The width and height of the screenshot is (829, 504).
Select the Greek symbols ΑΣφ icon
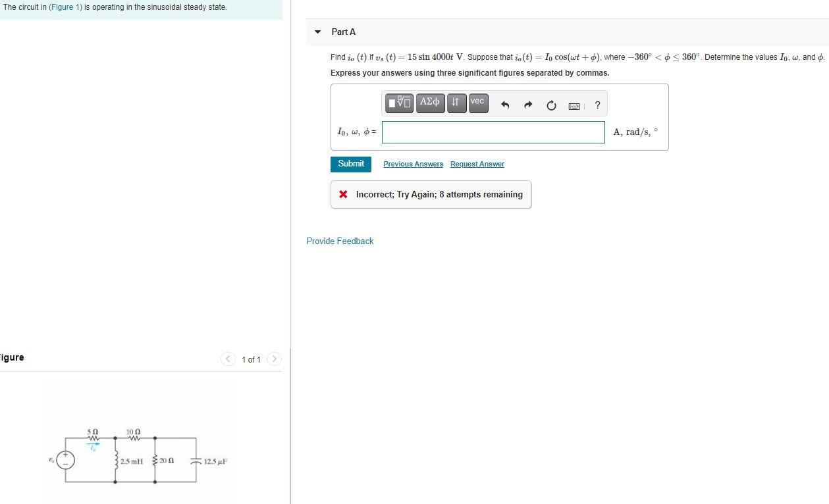430,103
